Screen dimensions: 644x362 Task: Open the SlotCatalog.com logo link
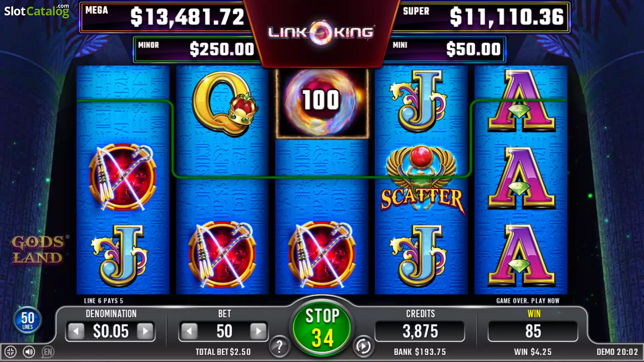pyautogui.click(x=37, y=11)
